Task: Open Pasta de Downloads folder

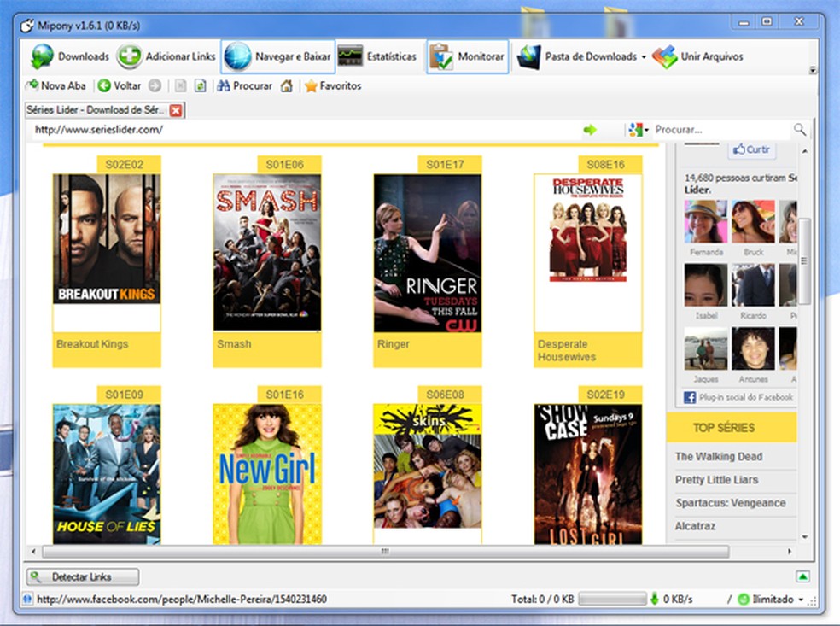Action: (577, 56)
